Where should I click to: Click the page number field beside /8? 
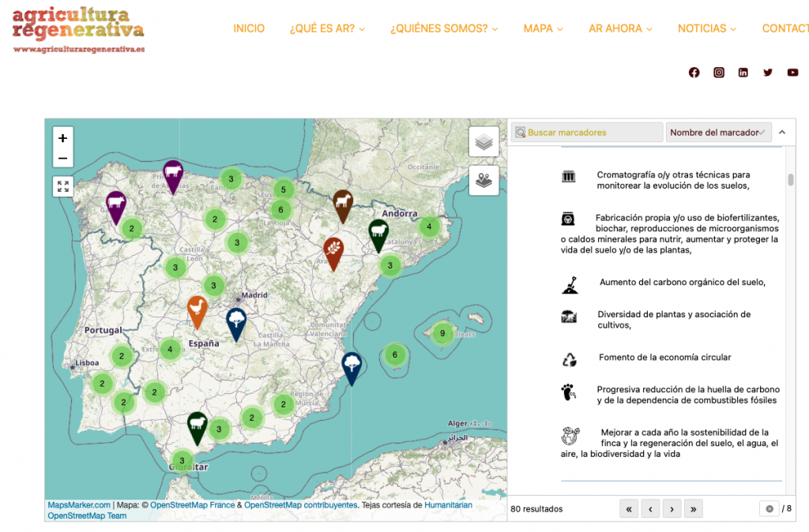click(769, 509)
